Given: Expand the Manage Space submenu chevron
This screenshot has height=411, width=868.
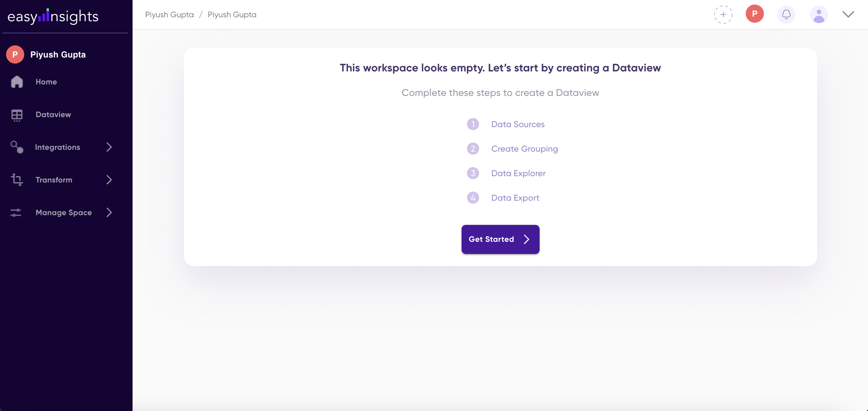Looking at the screenshot, I should click(109, 212).
